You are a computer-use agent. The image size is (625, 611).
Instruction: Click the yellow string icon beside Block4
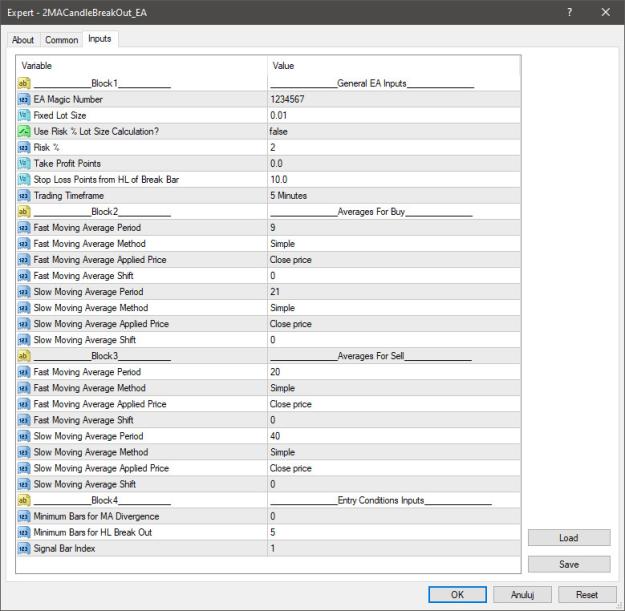pyautogui.click(x=24, y=500)
